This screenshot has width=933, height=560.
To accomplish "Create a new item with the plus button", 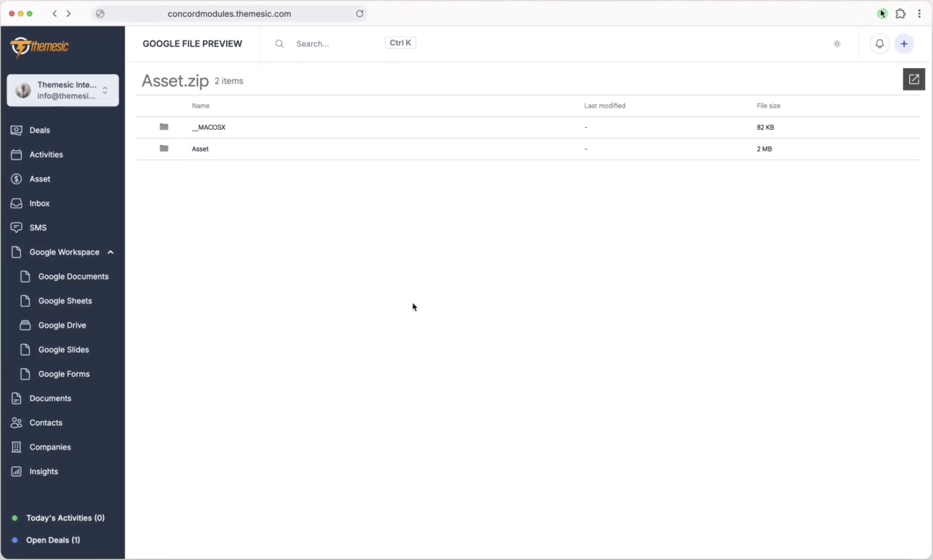I will (x=905, y=43).
